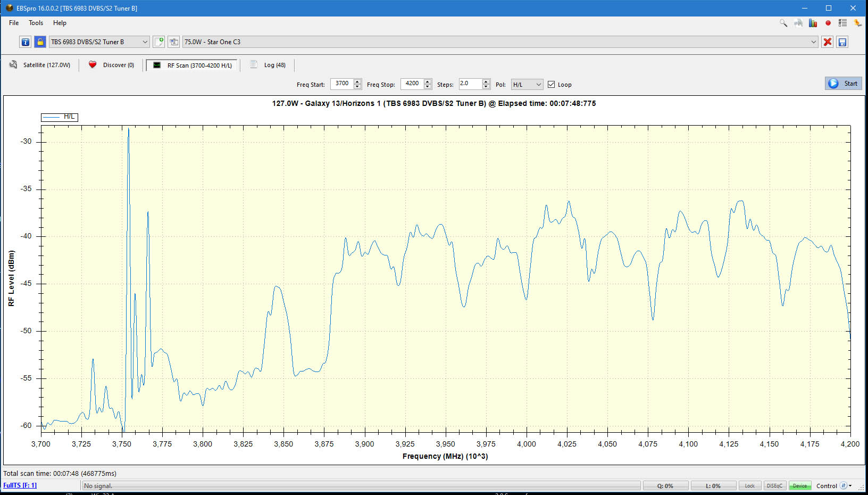This screenshot has width=868, height=495.
Task: Open the Tools menu
Action: coord(36,23)
